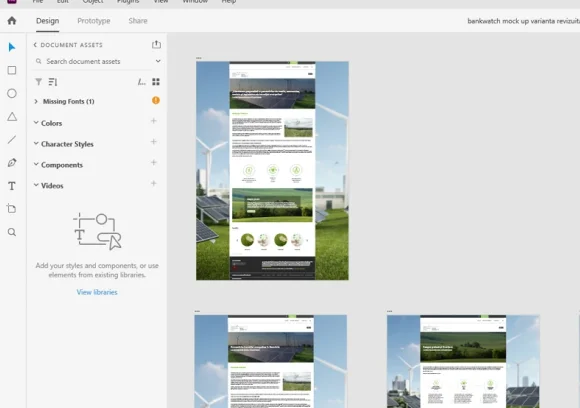Click the Missing Fonts orange warning icon
The image size is (580, 408).
[156, 100]
